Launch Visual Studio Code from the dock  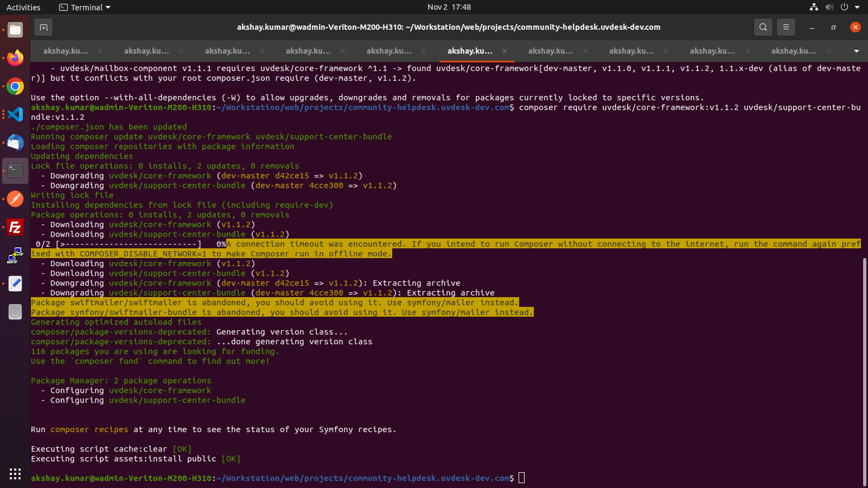coord(15,114)
